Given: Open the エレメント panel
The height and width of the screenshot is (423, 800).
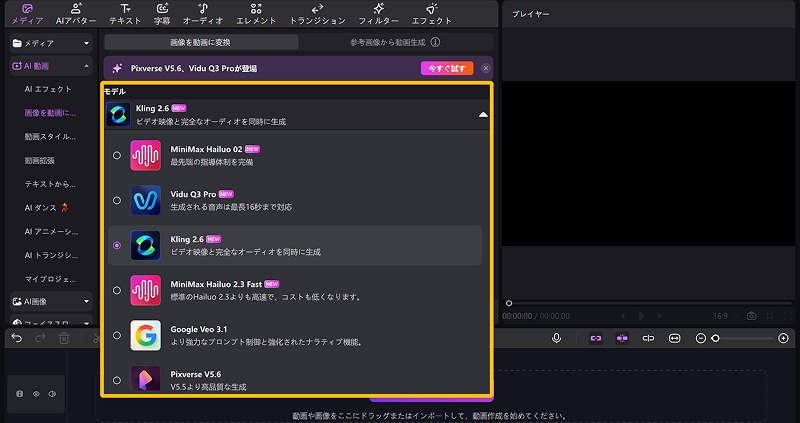Looking at the screenshot, I should point(256,14).
